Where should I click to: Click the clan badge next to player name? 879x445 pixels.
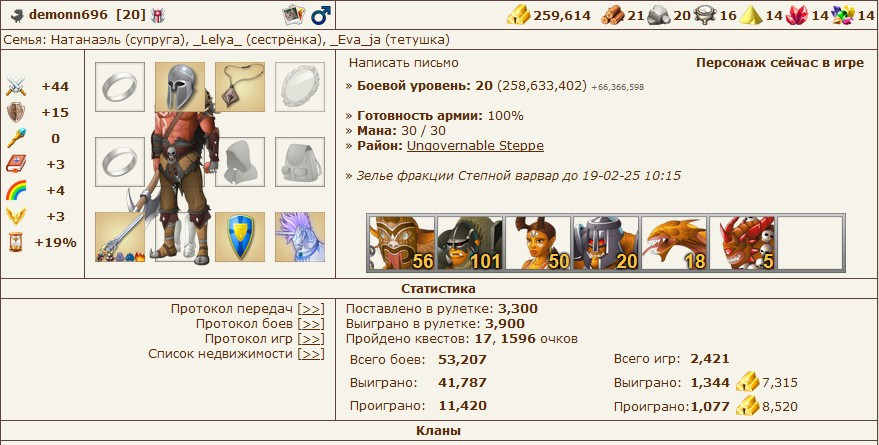pyautogui.click(x=158, y=16)
